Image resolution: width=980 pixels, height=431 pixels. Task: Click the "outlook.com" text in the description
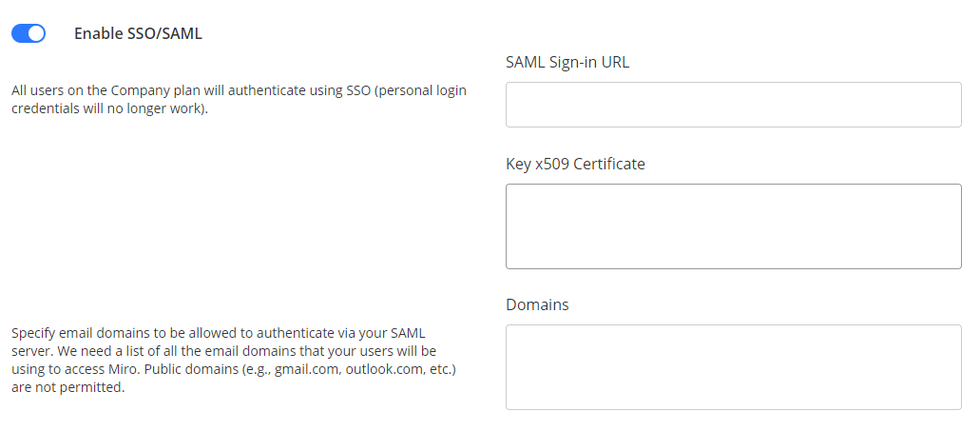coord(380,368)
